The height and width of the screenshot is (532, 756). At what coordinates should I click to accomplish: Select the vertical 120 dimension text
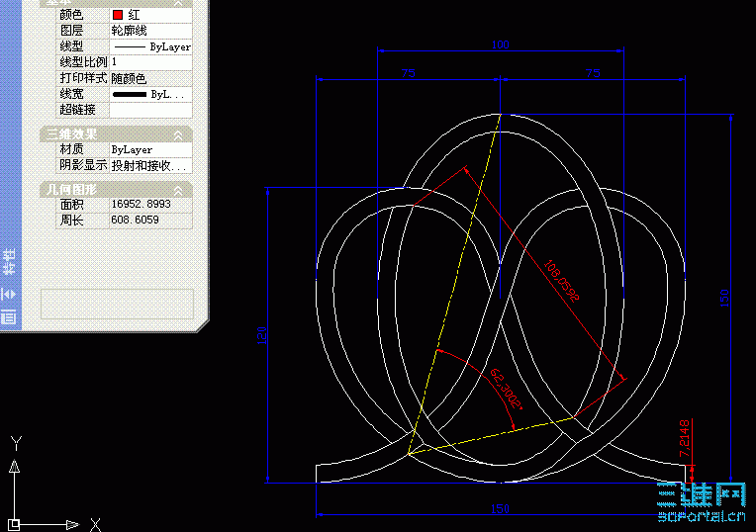click(262, 335)
